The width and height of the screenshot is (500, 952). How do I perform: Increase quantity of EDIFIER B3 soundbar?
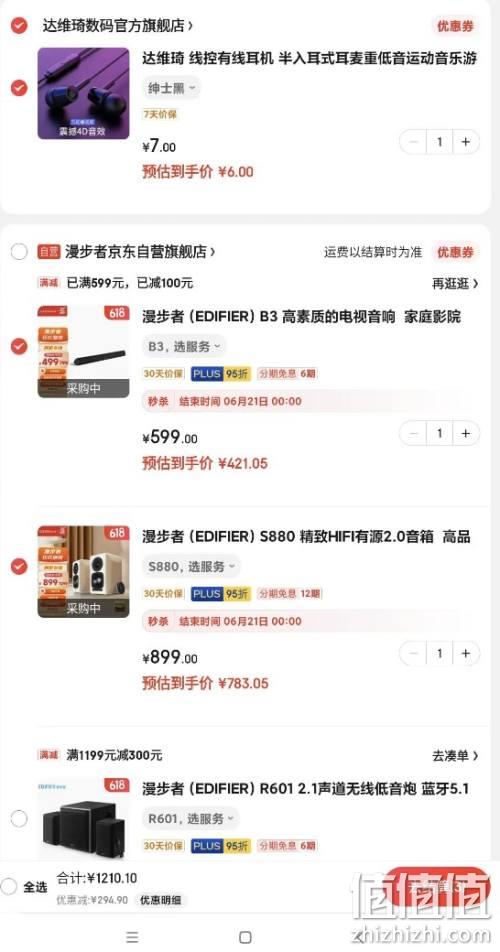[x=465, y=434]
